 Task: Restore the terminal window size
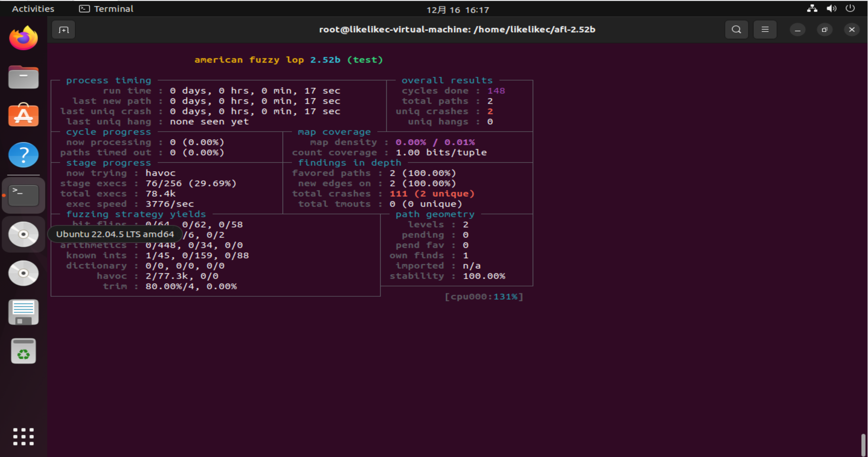point(825,30)
